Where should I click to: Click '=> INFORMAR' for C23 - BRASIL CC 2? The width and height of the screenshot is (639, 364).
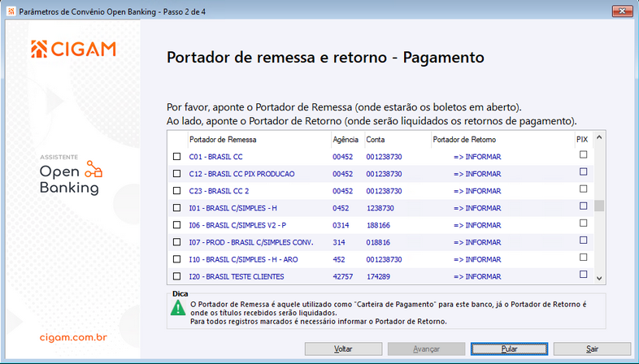[x=477, y=191]
